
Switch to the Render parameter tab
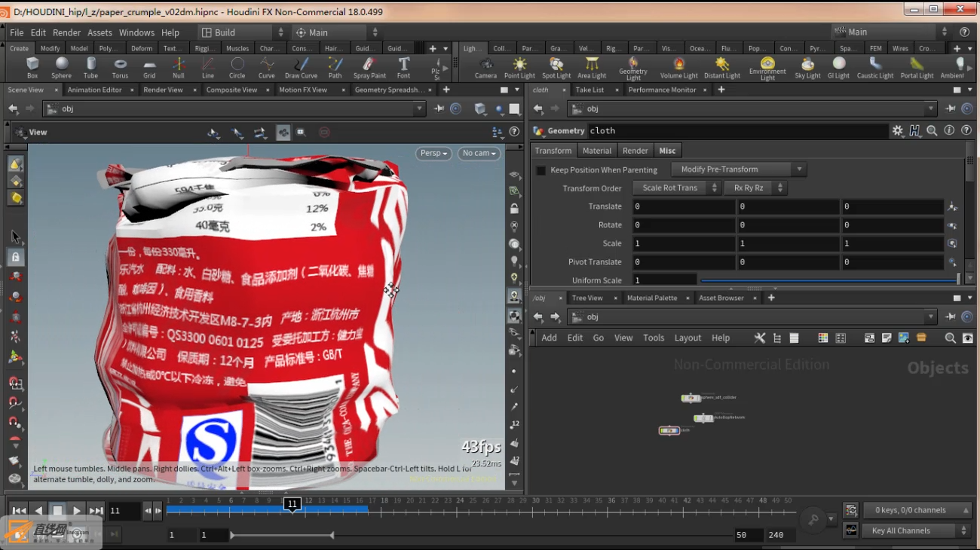635,151
